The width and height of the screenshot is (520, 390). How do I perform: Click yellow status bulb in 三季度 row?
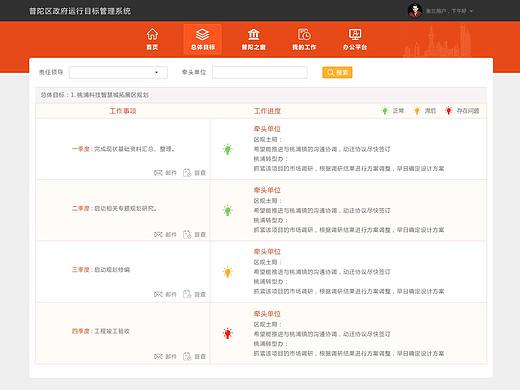pos(228,272)
